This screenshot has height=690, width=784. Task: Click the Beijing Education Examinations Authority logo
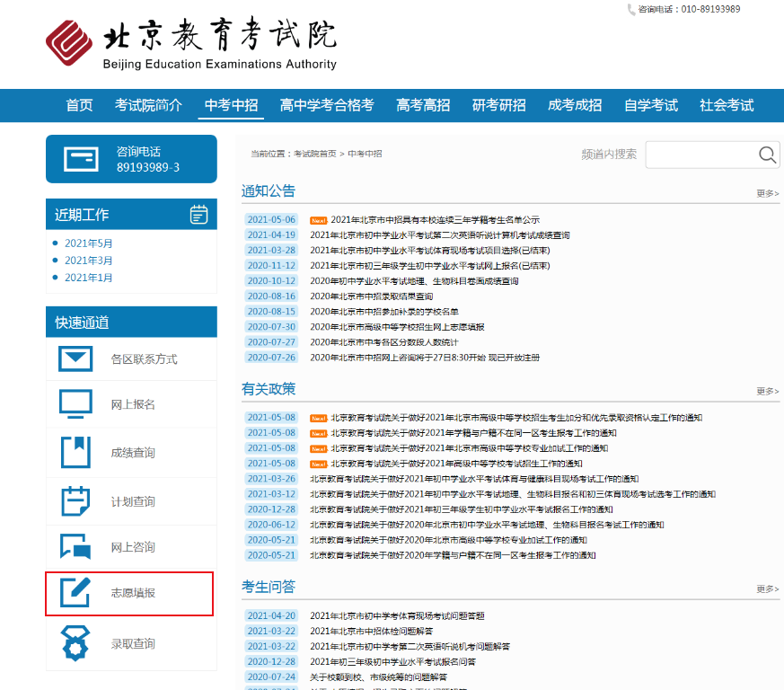tap(191, 43)
